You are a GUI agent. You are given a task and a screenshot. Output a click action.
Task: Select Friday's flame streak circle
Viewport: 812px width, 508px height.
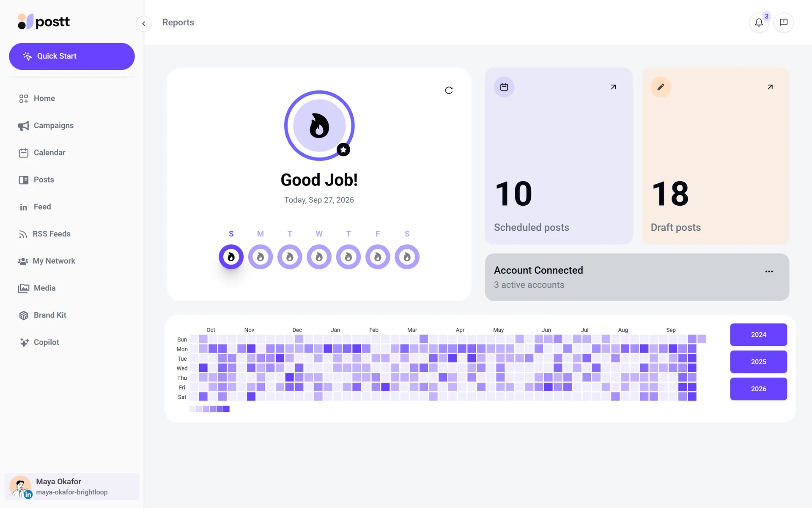[378, 257]
